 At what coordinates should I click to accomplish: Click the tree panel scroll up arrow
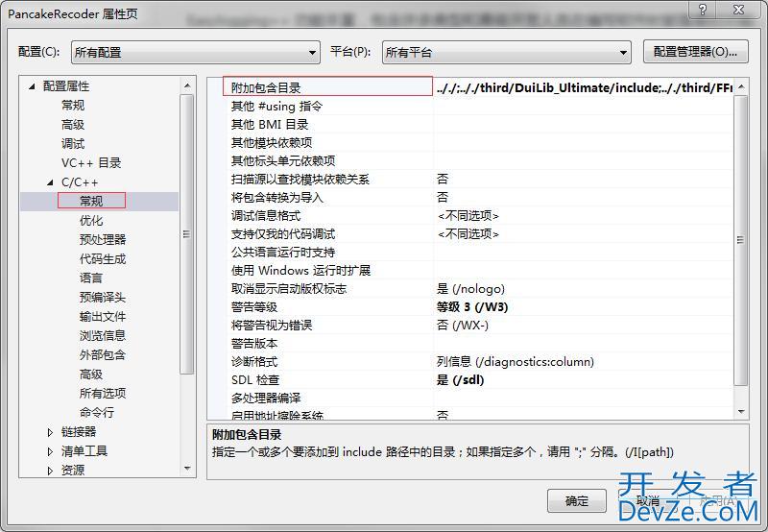[187, 85]
